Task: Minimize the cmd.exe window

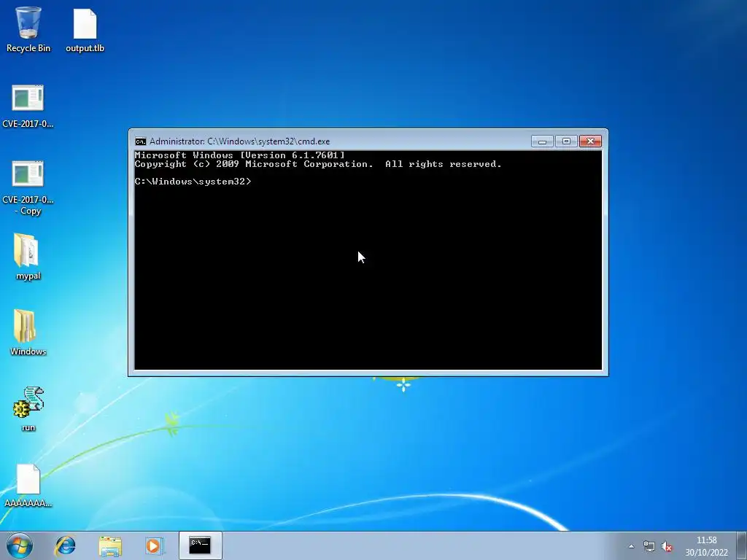Action: click(x=542, y=141)
